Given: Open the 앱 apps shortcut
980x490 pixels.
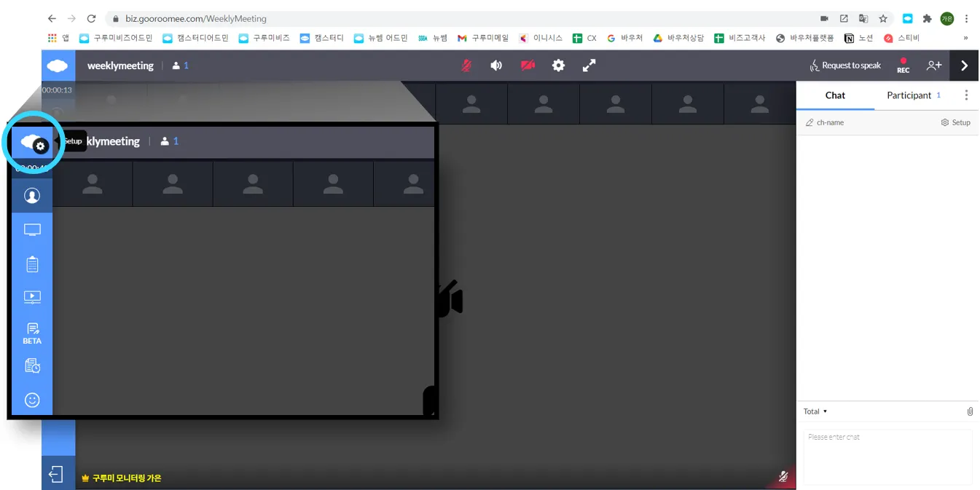Looking at the screenshot, I should [x=58, y=38].
